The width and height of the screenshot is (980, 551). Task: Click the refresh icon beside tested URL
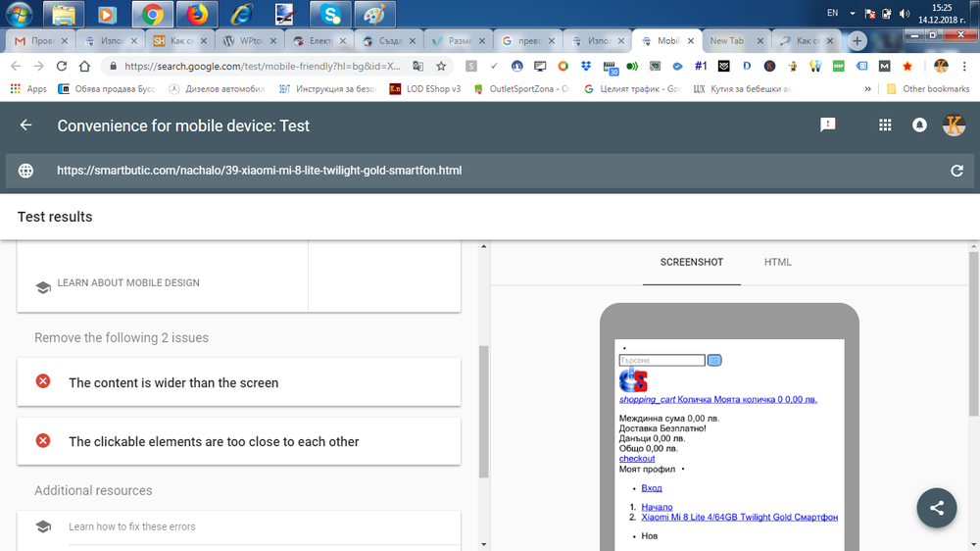pos(956,171)
